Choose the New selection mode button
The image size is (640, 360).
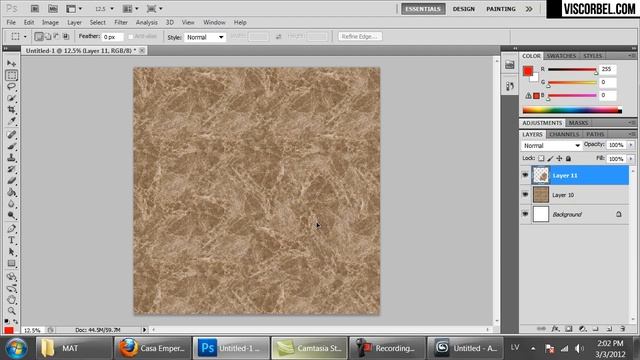[39, 37]
